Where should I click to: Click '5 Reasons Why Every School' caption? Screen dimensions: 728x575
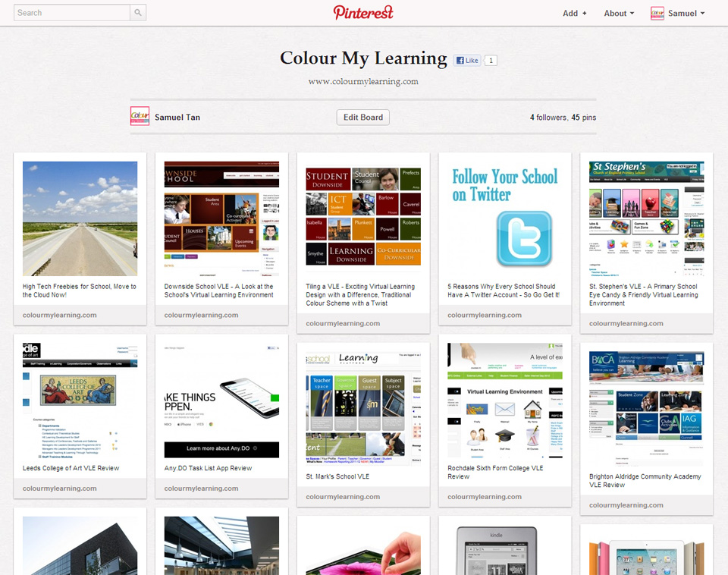click(504, 291)
